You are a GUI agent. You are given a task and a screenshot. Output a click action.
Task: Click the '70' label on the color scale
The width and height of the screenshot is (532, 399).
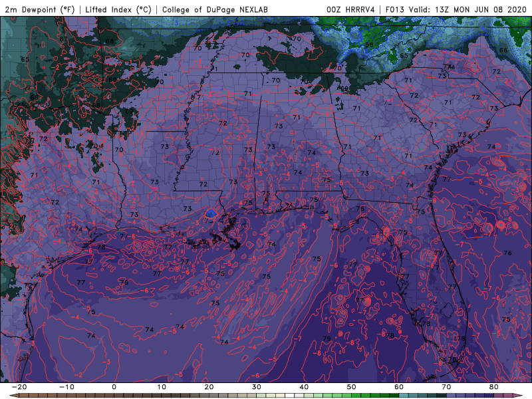tap(446, 387)
